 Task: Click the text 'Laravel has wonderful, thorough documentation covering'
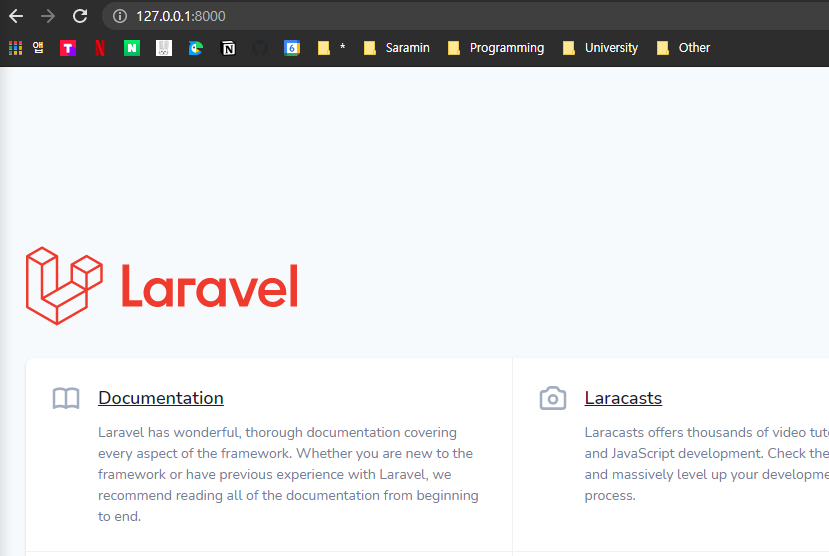tap(278, 432)
